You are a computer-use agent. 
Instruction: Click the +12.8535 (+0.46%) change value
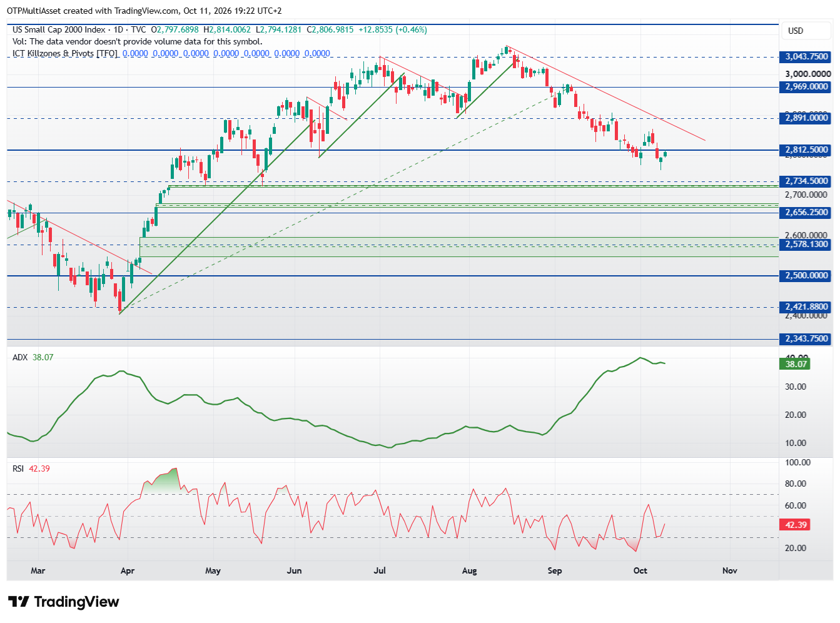[x=393, y=29]
